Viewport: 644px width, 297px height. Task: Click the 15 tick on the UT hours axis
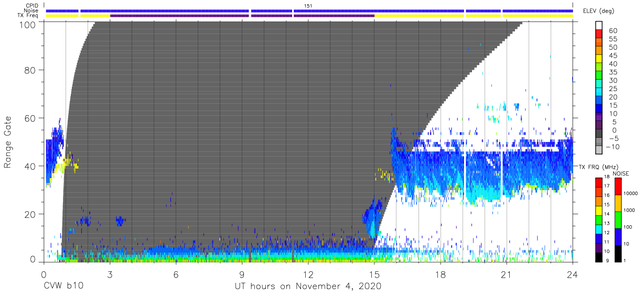coord(374,274)
